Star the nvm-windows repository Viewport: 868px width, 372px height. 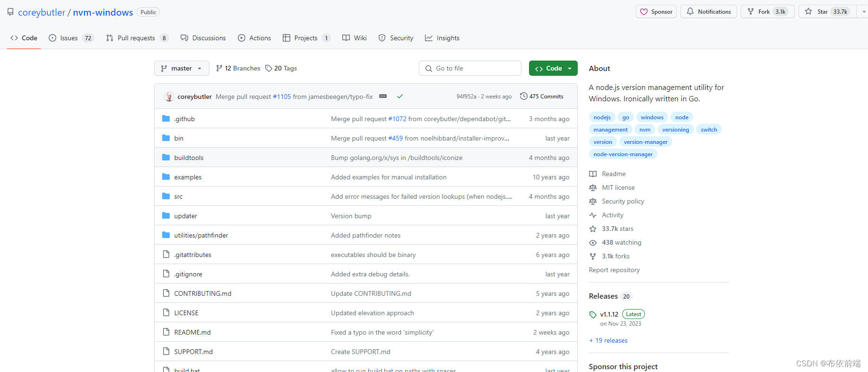(828, 12)
